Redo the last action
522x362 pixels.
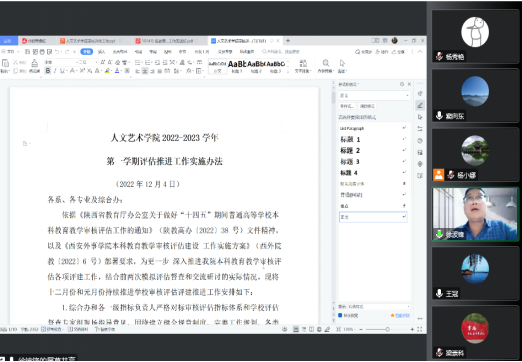67,52
